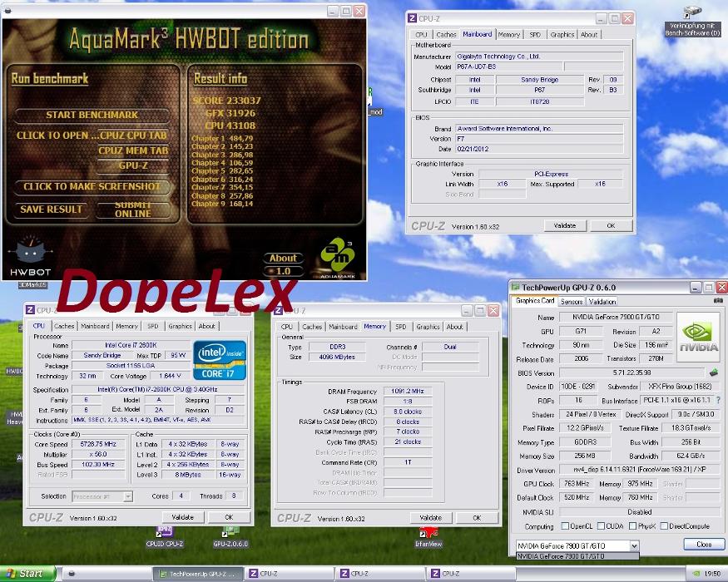This screenshot has height=582, width=728.
Task: Toggle the PhysX checkbox in GPU-Z
Action: point(632,525)
